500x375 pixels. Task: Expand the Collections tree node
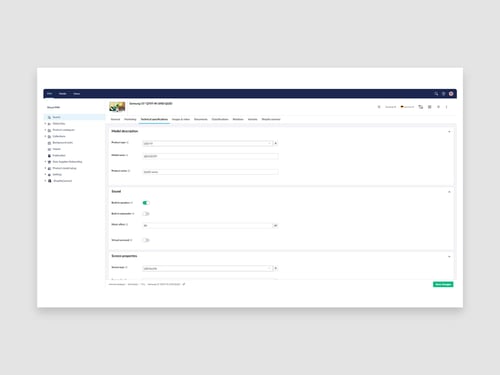(45, 136)
